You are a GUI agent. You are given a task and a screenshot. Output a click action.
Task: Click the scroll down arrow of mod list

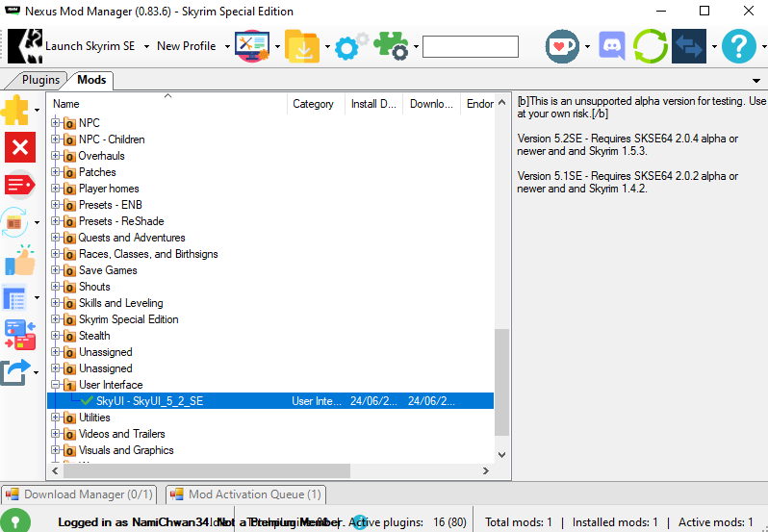click(501, 455)
